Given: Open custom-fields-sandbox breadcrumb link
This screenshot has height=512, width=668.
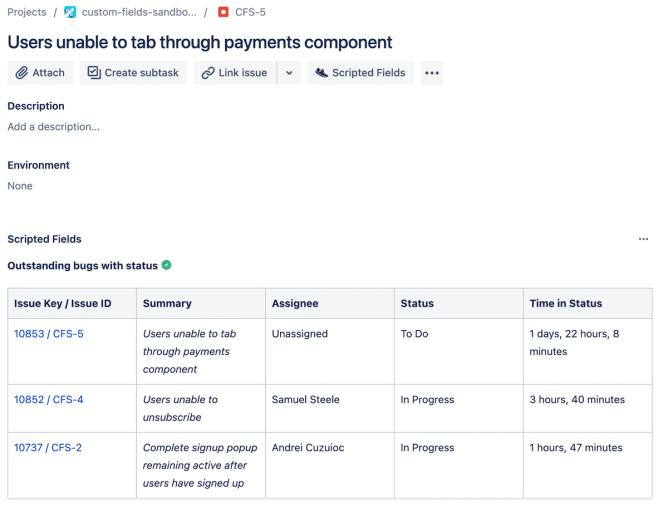Looking at the screenshot, I should tap(139, 12).
